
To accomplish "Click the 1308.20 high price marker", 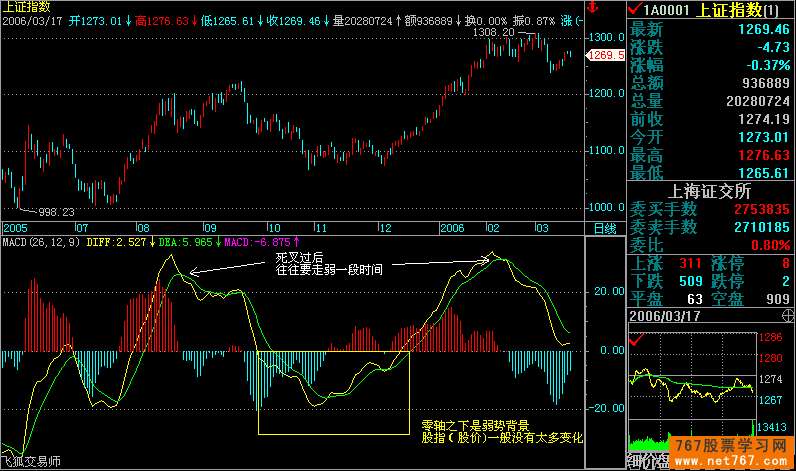I will point(494,32).
